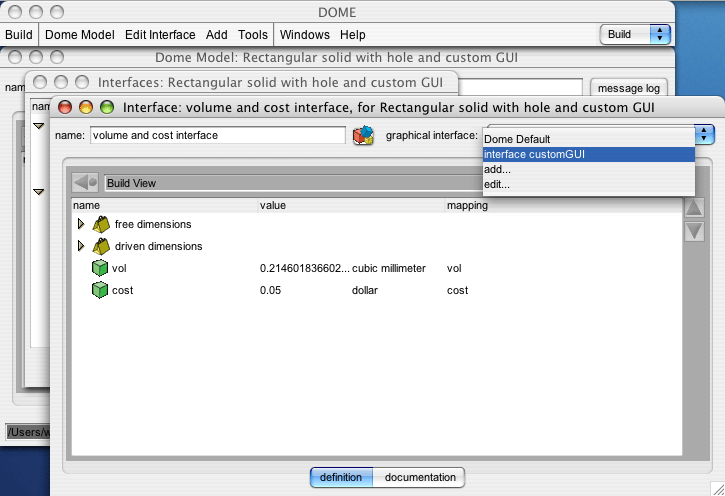Choose interface customGUI in the dropdown
Image resolution: width=725 pixels, height=496 pixels.
[x=589, y=154]
